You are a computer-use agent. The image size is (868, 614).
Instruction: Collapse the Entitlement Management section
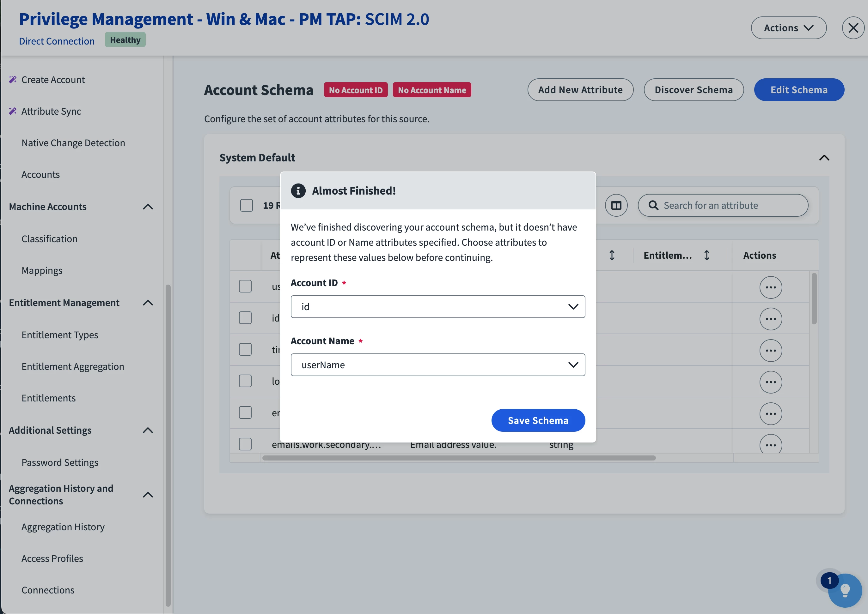tap(148, 303)
